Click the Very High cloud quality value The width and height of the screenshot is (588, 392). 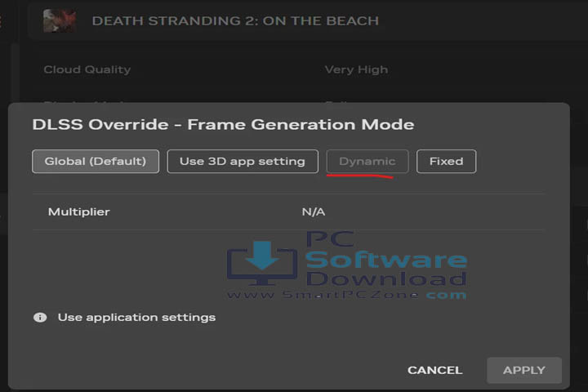(356, 69)
